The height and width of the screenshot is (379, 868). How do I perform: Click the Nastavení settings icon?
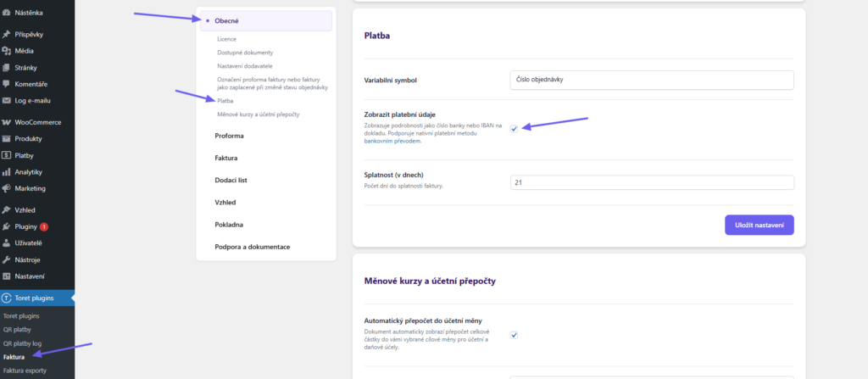click(x=7, y=276)
